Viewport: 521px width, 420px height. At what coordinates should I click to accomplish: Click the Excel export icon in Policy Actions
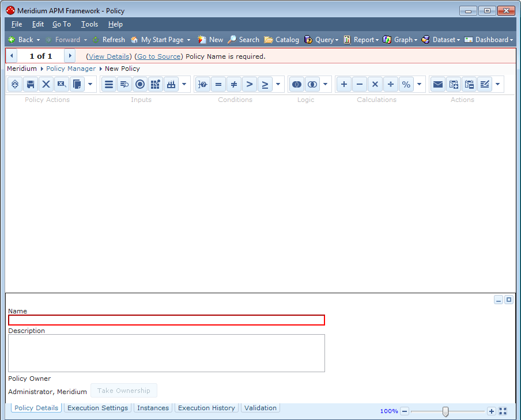click(x=62, y=84)
